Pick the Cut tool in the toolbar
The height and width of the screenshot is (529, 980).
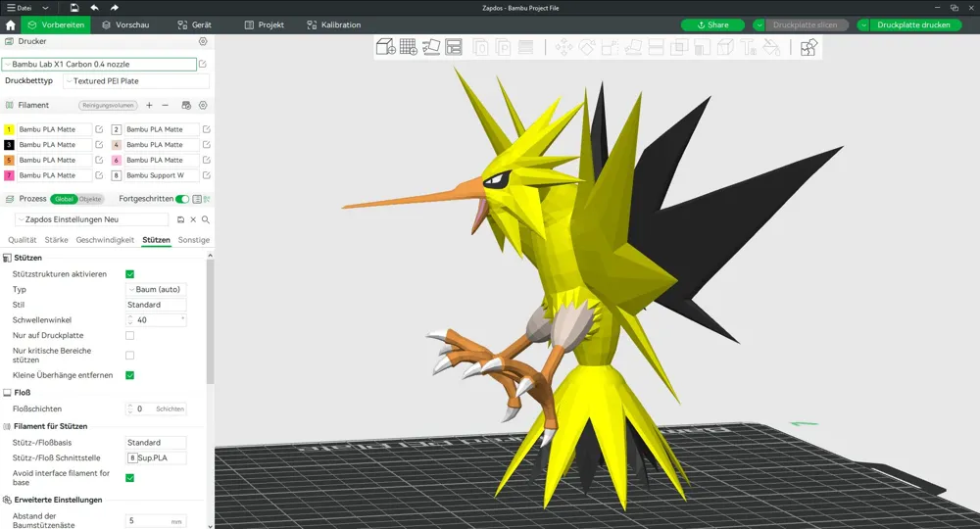point(656,47)
